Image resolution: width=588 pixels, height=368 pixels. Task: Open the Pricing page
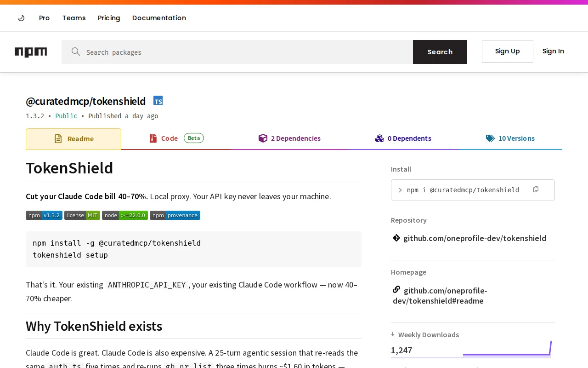[x=109, y=18]
